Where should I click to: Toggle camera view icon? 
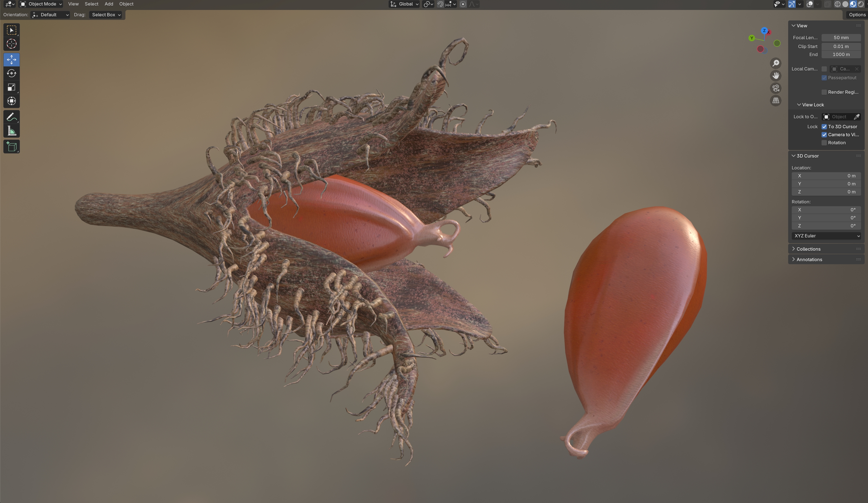tap(776, 88)
